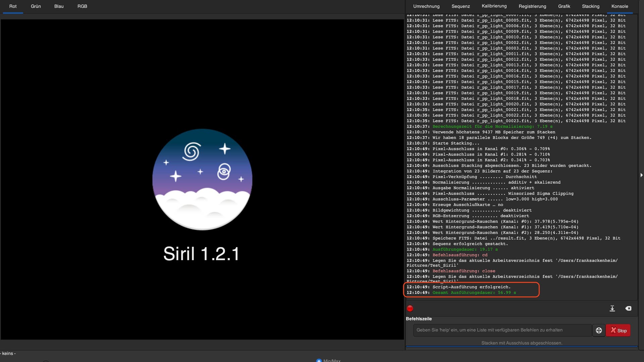The height and width of the screenshot is (362, 644).
Task: Click the '- keins -' status text
Action: pyautogui.click(x=8, y=353)
